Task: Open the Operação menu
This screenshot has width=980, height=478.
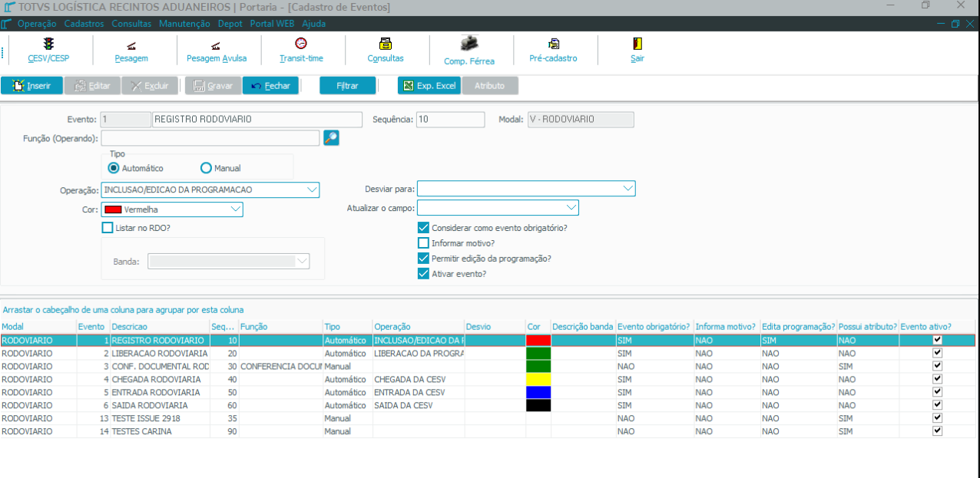Action: click(37, 24)
